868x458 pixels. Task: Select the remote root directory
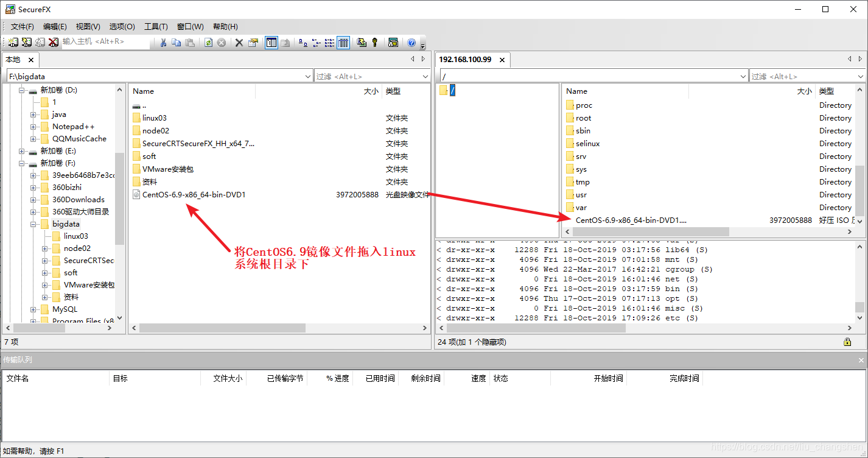583,118
